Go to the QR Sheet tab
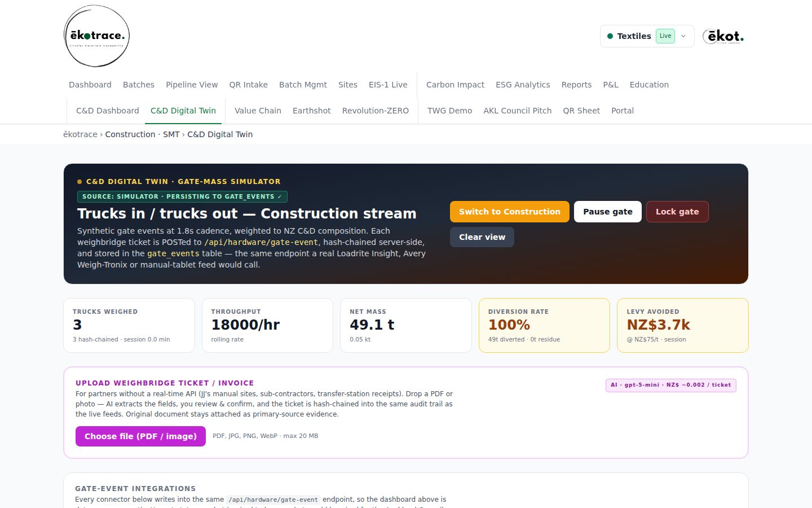Screen dimensions: 812x508 581,111
